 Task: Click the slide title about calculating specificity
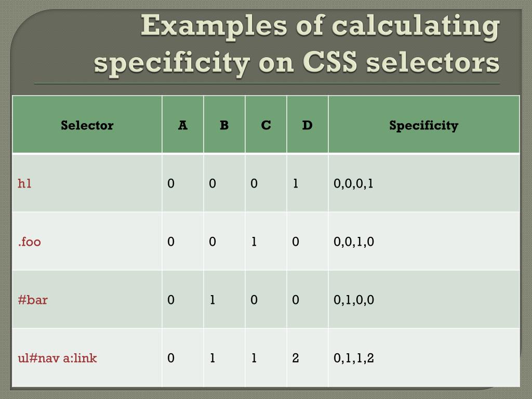(296, 44)
